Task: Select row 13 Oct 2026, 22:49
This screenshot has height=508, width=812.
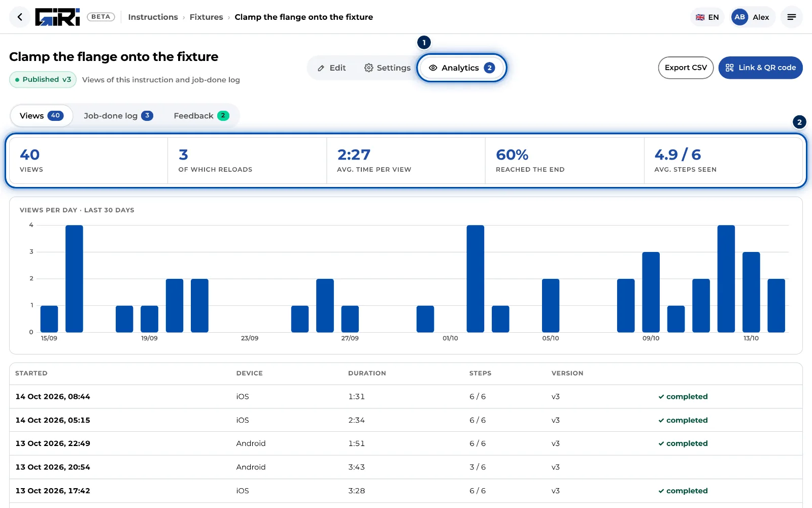Action: [406, 443]
